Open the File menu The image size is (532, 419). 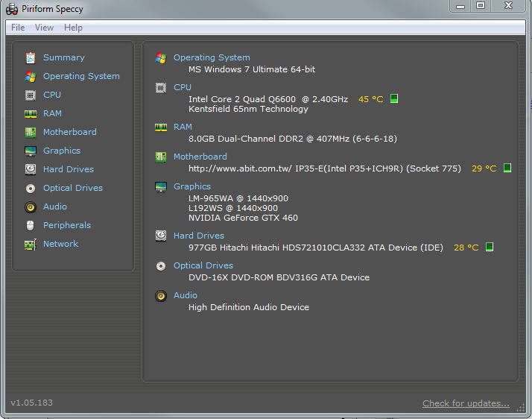click(x=18, y=28)
